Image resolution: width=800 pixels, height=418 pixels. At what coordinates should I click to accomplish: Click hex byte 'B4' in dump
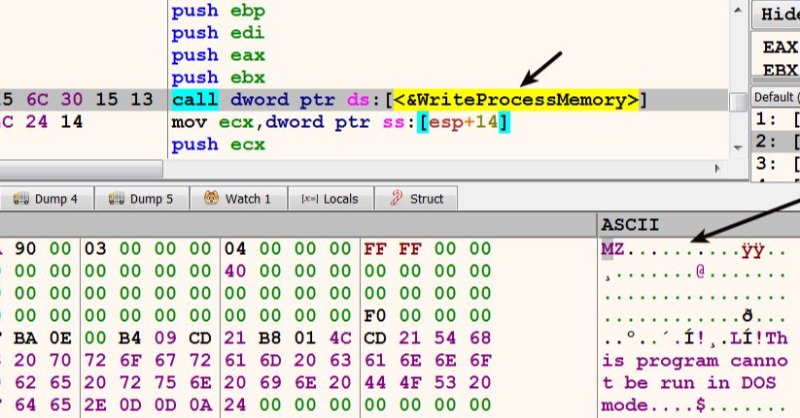coord(131,338)
